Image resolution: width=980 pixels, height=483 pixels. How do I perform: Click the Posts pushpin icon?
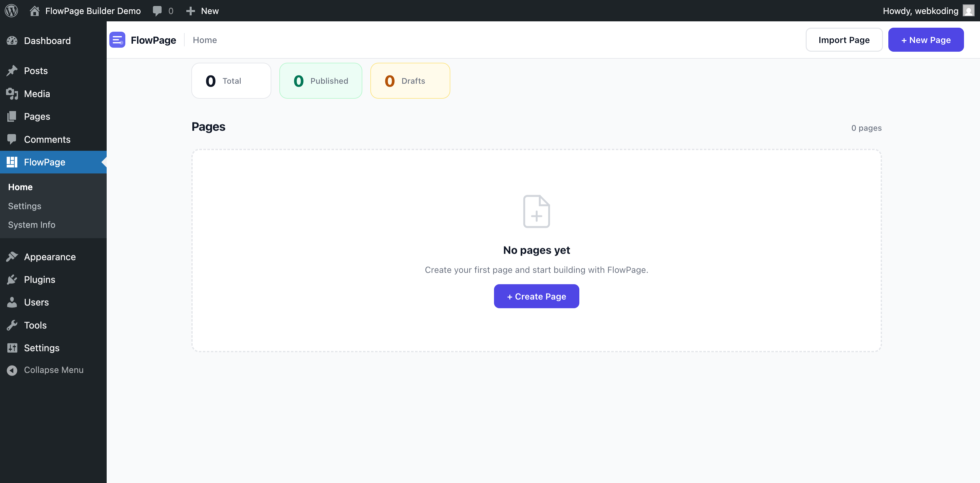[x=12, y=71]
